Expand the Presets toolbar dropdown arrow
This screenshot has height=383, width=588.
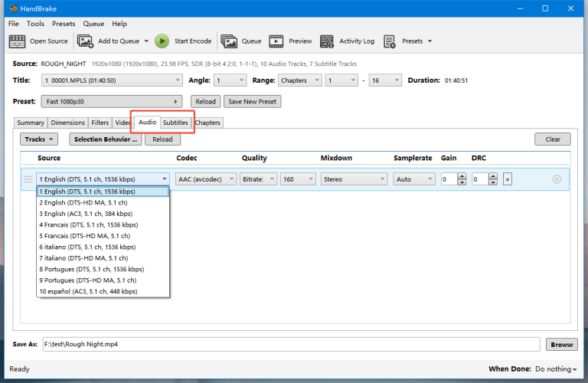[x=430, y=41]
